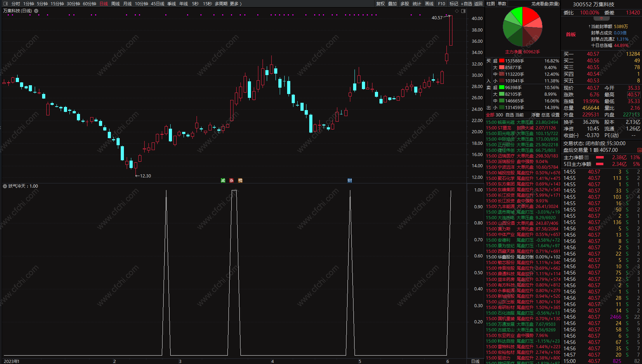The height and width of the screenshot is (364, 642).
Task: Click the 返回 back button
Action: point(478,4)
